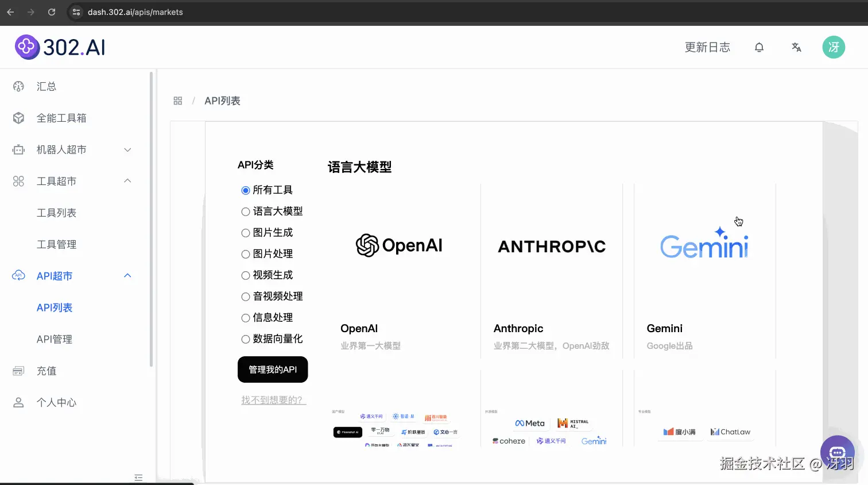Collapse the sidebar with bottom toggle icon
This screenshot has height=485, width=868.
pyautogui.click(x=138, y=478)
